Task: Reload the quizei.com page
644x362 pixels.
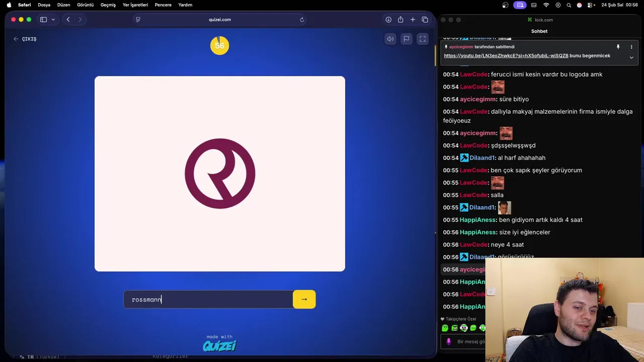Action: 302,20
